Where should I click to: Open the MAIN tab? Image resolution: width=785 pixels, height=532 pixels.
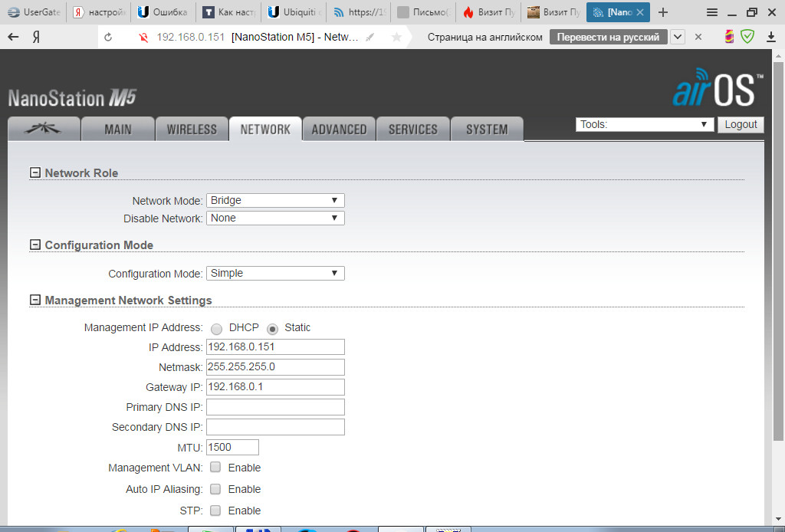118,129
